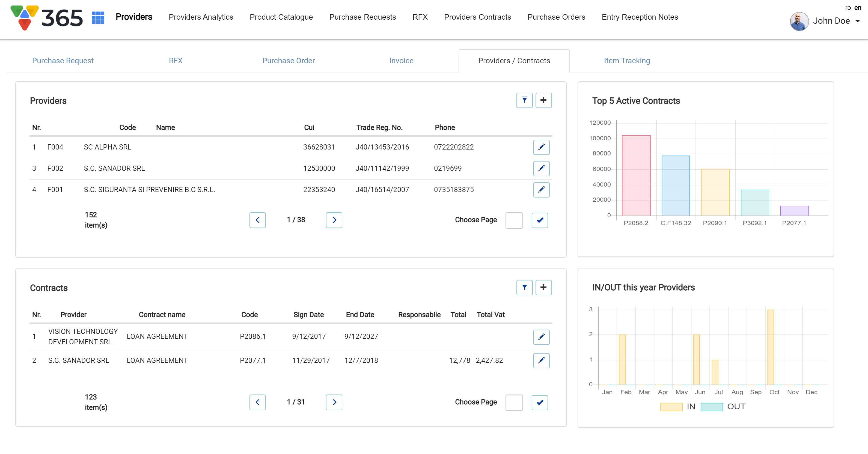Viewport: 868px width, 454px height.
Task: Focus Contracts Choose Page input field
Action: (x=514, y=402)
